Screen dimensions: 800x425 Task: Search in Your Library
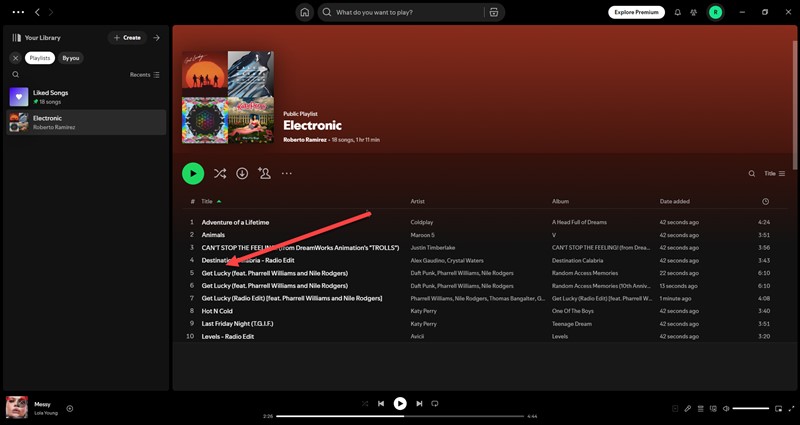(x=16, y=74)
